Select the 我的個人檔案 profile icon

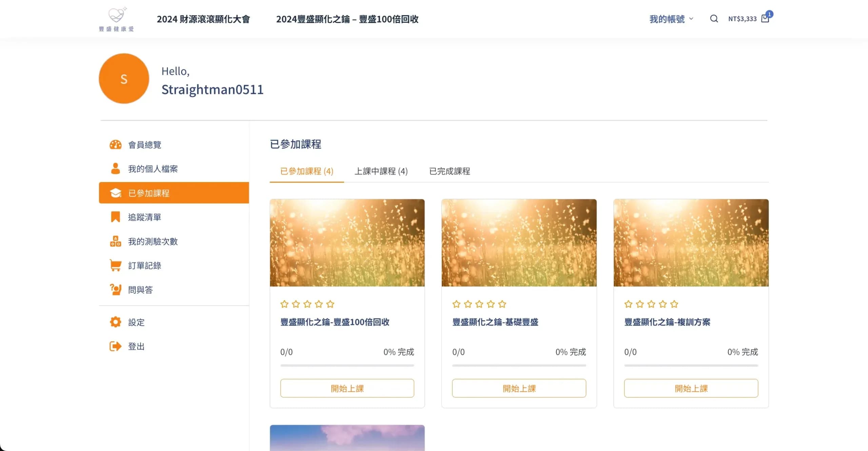(115, 168)
